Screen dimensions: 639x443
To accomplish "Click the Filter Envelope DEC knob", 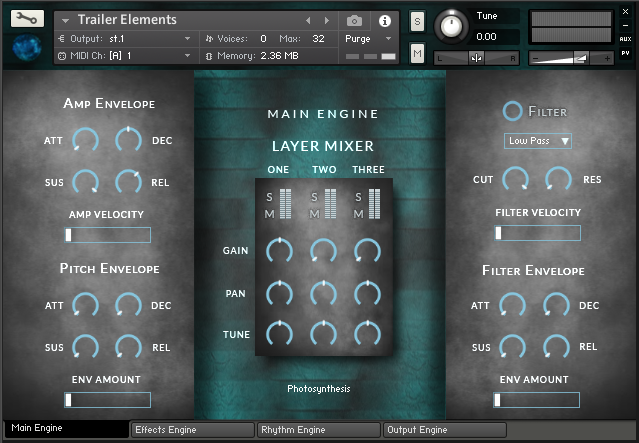I will pyautogui.click(x=556, y=305).
